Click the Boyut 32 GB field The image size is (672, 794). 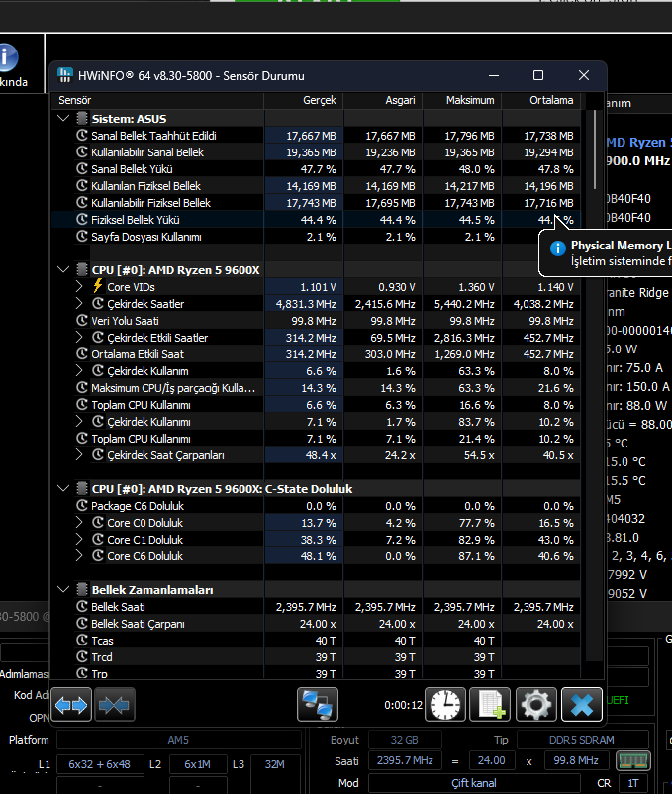(405, 740)
